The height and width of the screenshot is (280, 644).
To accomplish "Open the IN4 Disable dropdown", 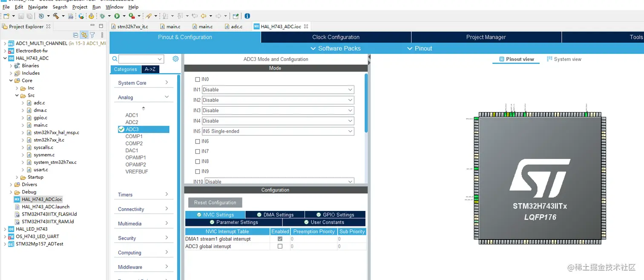I will point(278,121).
